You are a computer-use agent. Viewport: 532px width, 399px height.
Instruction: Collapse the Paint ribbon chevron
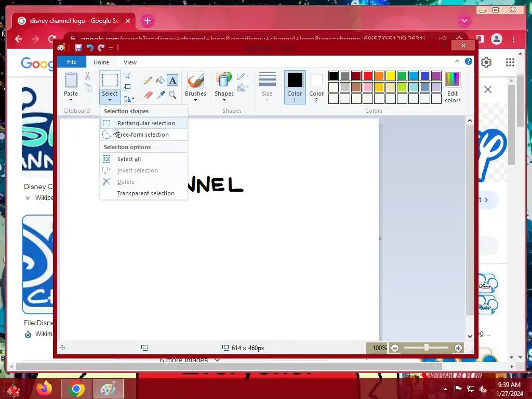[x=457, y=61]
